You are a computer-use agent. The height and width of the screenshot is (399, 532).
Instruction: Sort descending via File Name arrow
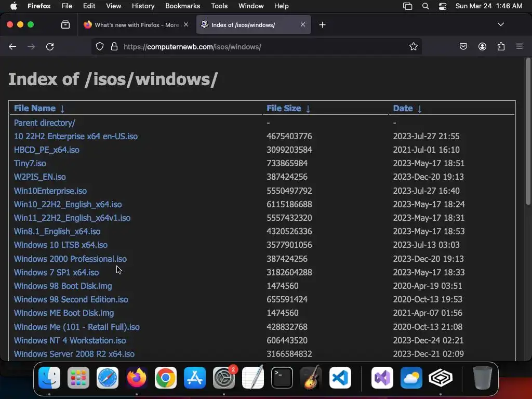point(62,109)
